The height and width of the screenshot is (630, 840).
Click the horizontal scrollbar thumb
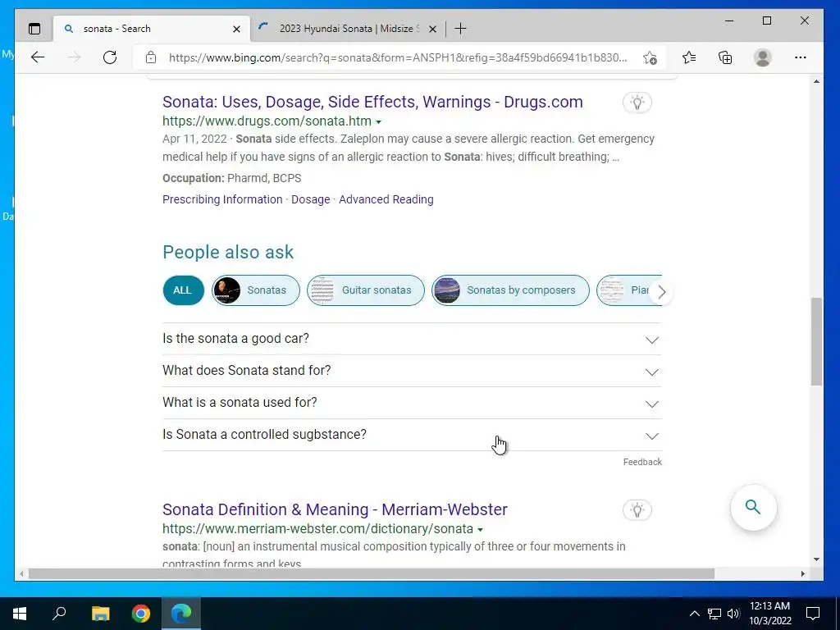pyautogui.click(x=372, y=573)
